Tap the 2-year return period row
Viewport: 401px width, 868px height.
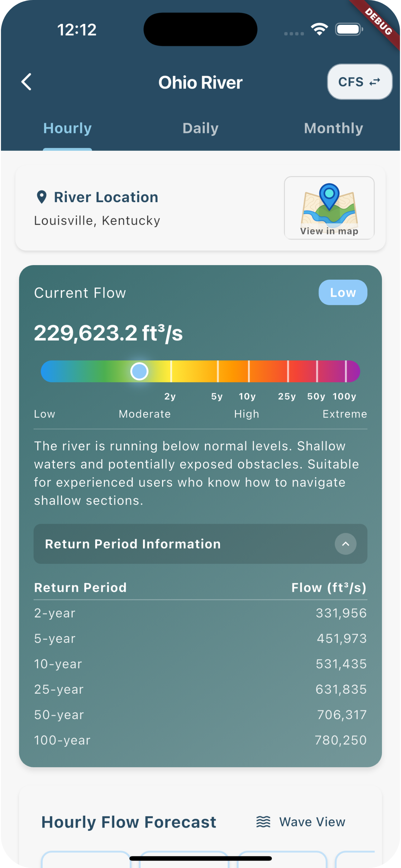pyautogui.click(x=200, y=613)
